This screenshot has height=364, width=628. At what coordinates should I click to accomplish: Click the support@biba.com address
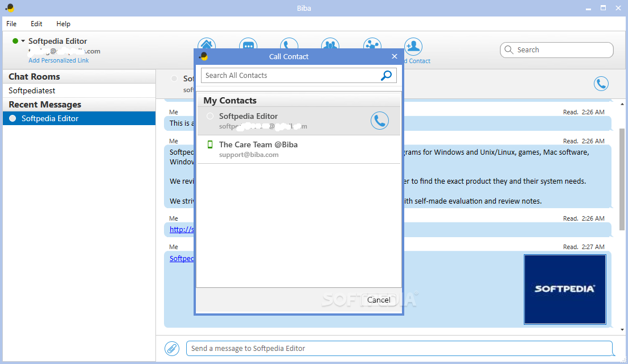[x=249, y=154]
